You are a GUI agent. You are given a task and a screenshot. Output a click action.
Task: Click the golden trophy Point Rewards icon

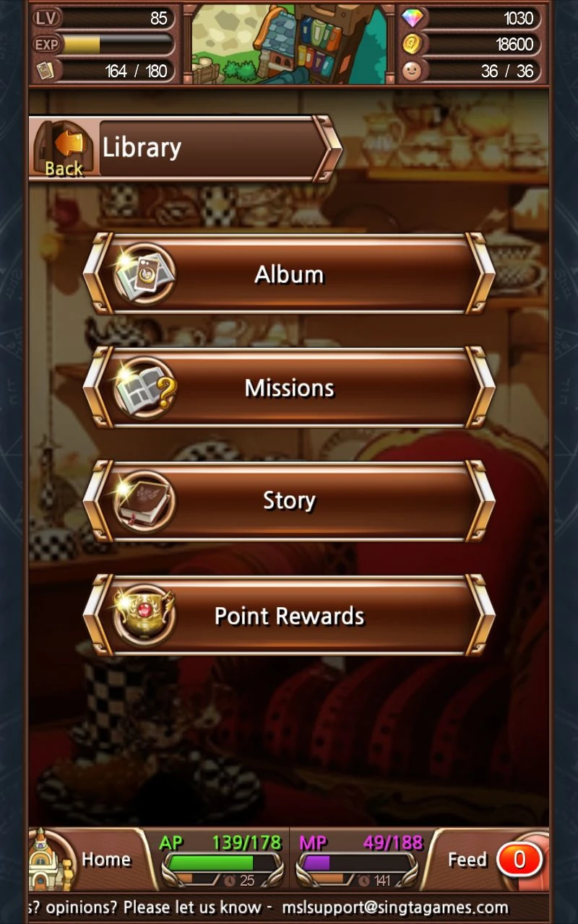pos(144,616)
